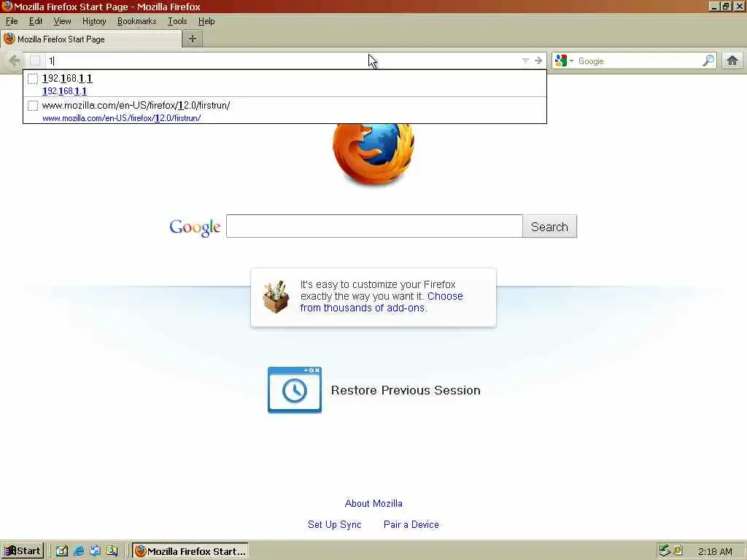Click the second system tray icon
The image size is (747, 560).
pos(678,550)
